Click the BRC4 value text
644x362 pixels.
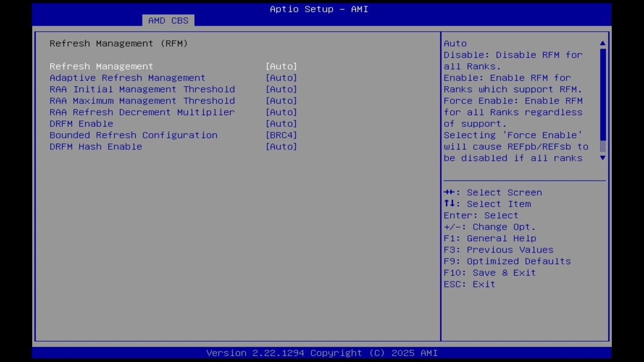tap(281, 135)
